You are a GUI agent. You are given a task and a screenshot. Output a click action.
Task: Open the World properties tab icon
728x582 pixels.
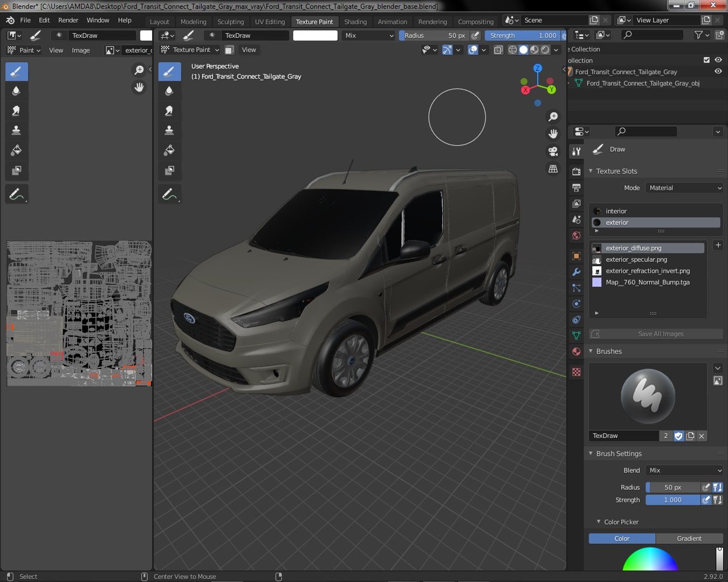point(576,235)
